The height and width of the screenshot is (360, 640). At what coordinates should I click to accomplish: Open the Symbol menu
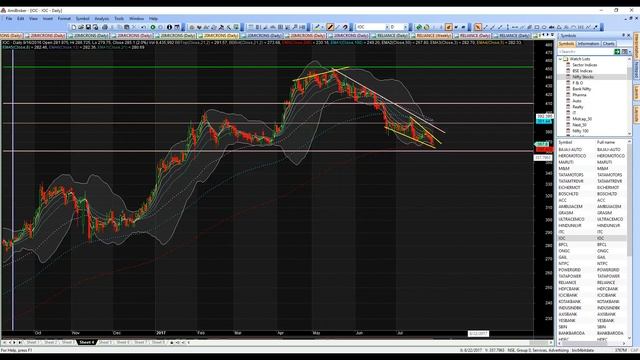pyautogui.click(x=82, y=18)
